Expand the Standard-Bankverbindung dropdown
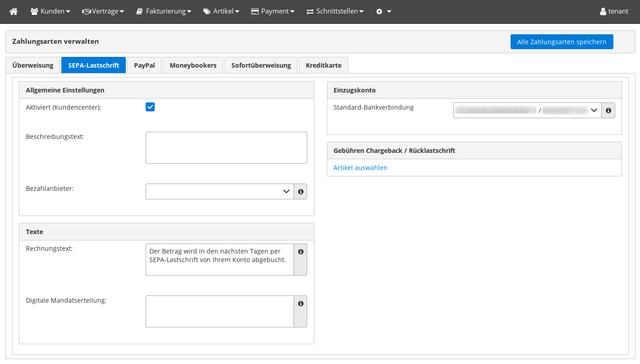640x364 pixels. [527, 111]
